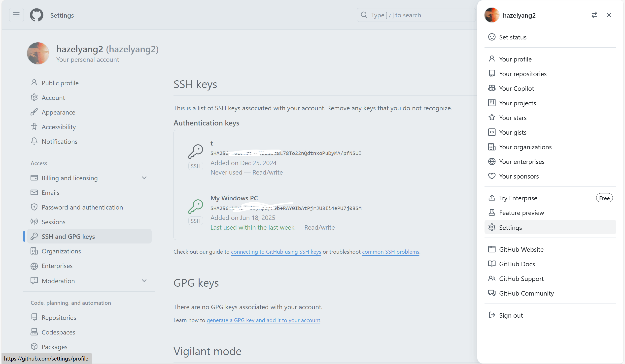Click the building icon beside Your organizations
This screenshot has height=364, width=625.
point(492,147)
